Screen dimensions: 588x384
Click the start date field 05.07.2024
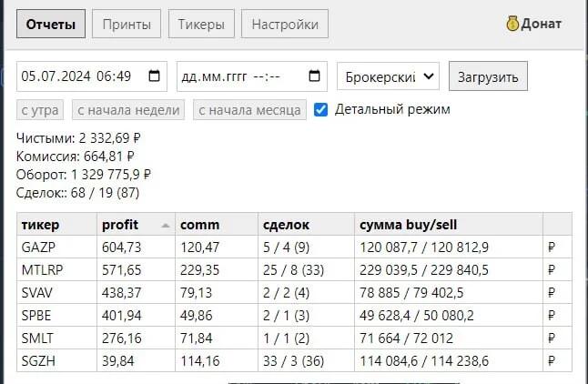point(92,76)
